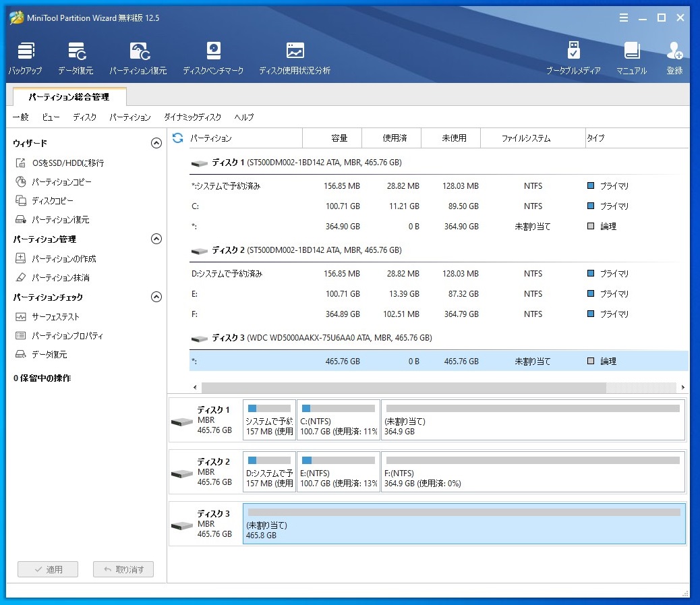Open the ディスク menu
The height and width of the screenshot is (605, 700).
(x=84, y=117)
